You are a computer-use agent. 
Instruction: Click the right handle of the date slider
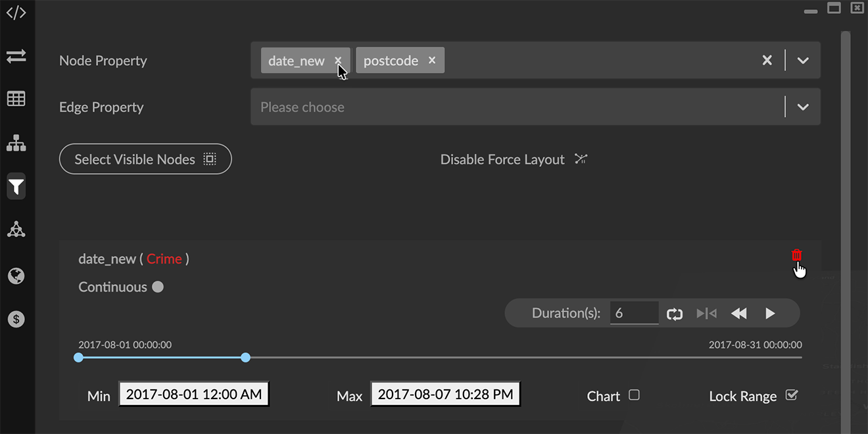[x=245, y=358]
